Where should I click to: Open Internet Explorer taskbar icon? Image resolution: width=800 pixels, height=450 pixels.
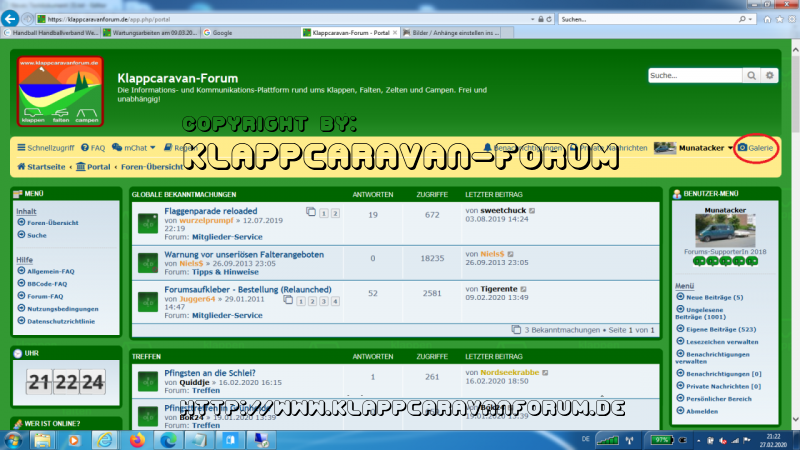pos(105,440)
